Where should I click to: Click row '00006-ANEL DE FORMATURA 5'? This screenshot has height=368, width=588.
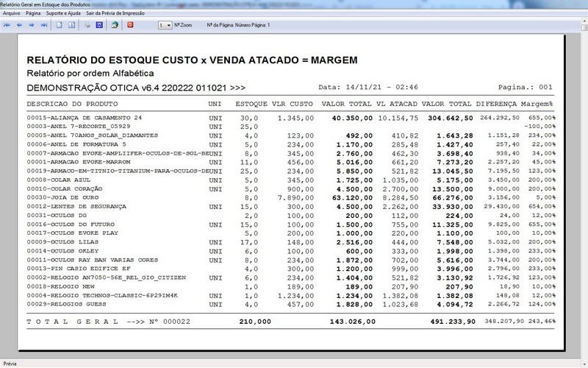click(x=290, y=144)
